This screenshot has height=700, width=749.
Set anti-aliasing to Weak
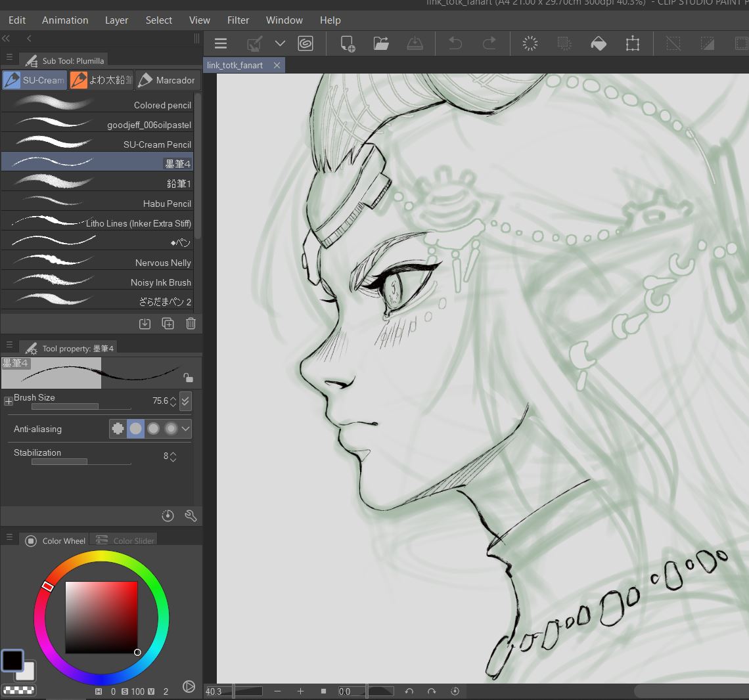[x=135, y=428]
